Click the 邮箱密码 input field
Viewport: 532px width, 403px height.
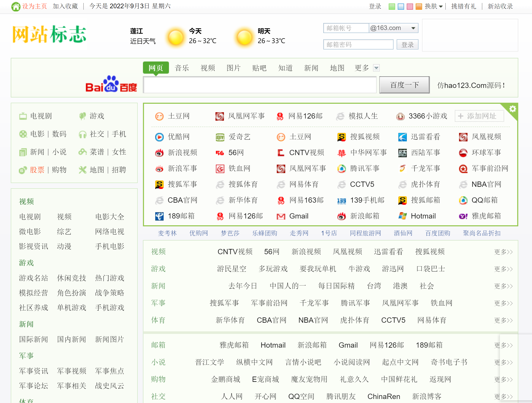pyautogui.click(x=358, y=44)
